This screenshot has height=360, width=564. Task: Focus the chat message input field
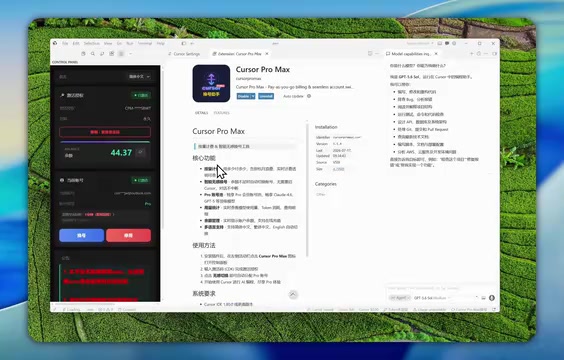(x=441, y=288)
